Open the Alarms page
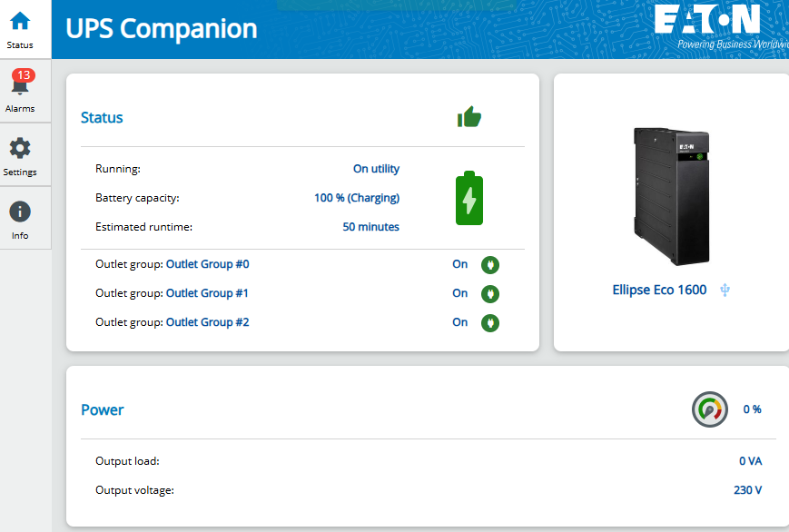The image size is (789, 532). [x=20, y=92]
